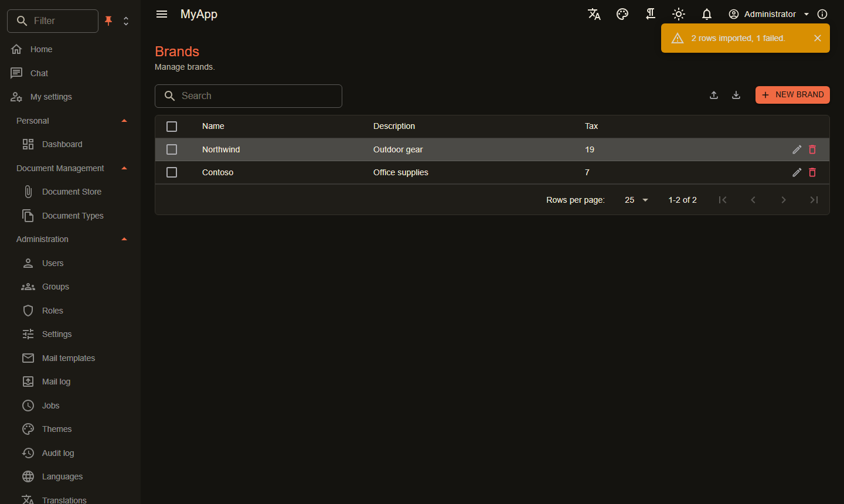Delete the Northwind brand

click(812, 149)
